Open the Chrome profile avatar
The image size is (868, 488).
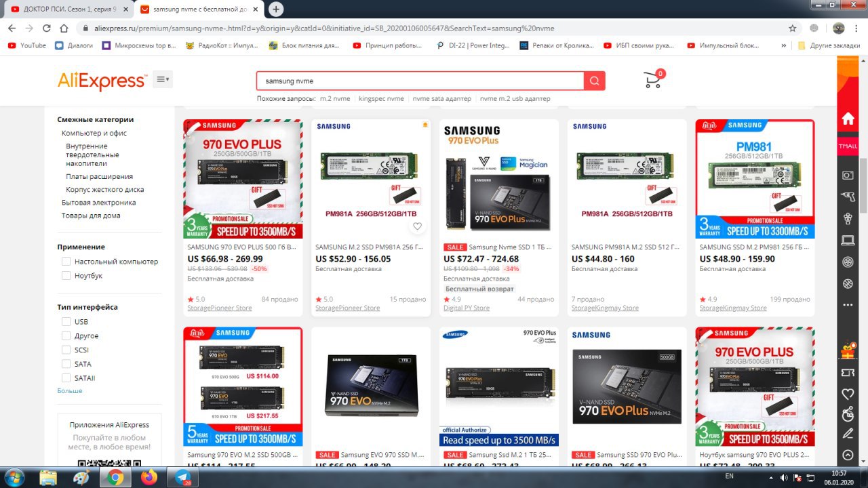[839, 28]
